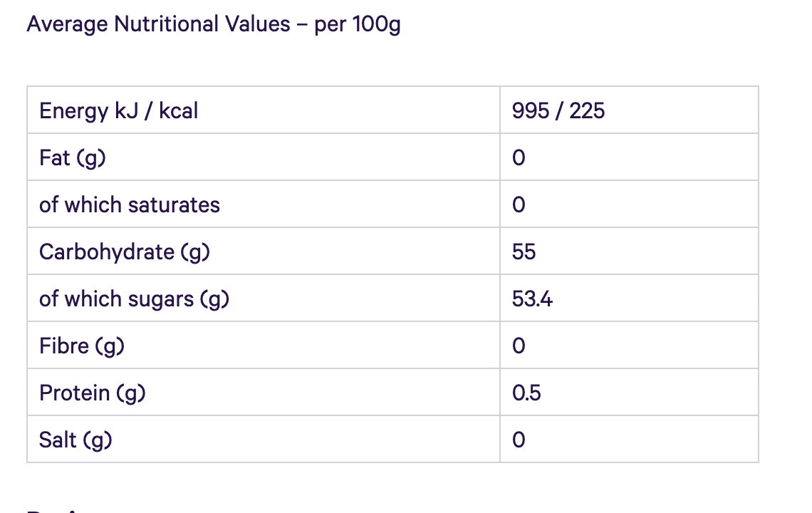Select the "Fat (g)" row label
The width and height of the screenshot is (812, 513).
click(x=73, y=157)
